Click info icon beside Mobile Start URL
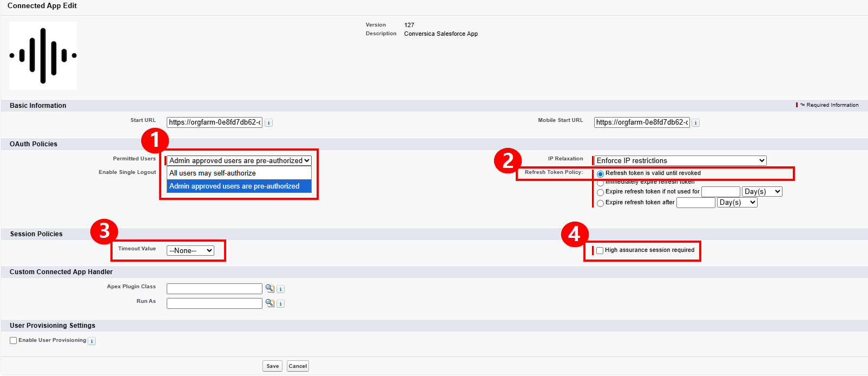Screen dimensions: 868x376 (696, 123)
